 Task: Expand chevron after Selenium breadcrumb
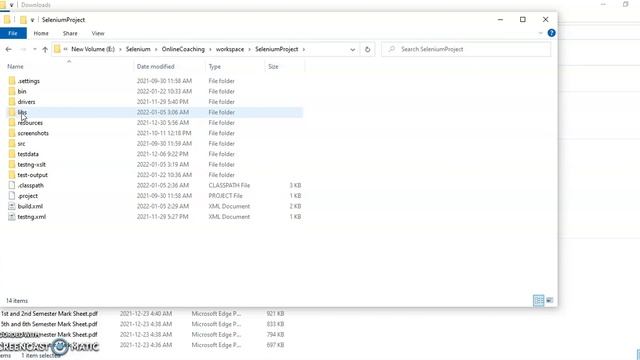156,49
